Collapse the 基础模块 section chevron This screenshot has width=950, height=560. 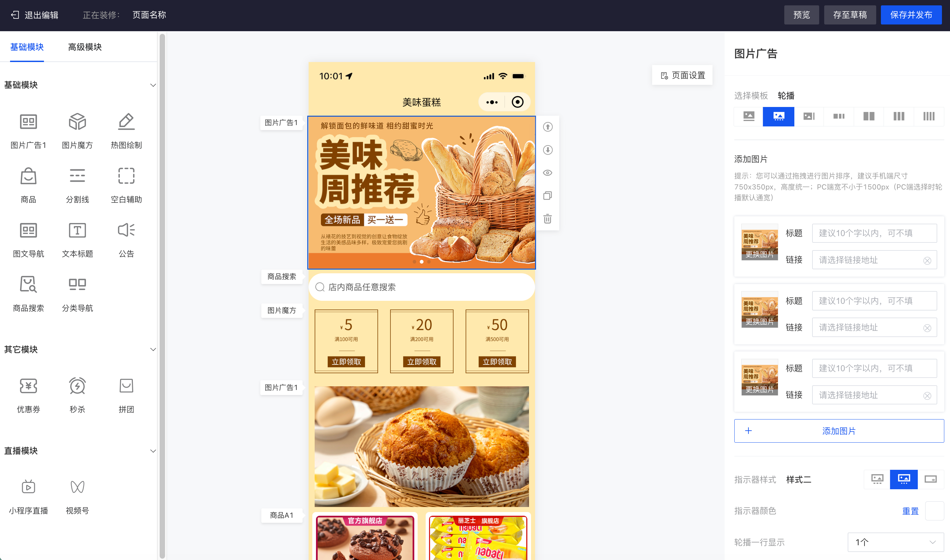[x=153, y=85]
